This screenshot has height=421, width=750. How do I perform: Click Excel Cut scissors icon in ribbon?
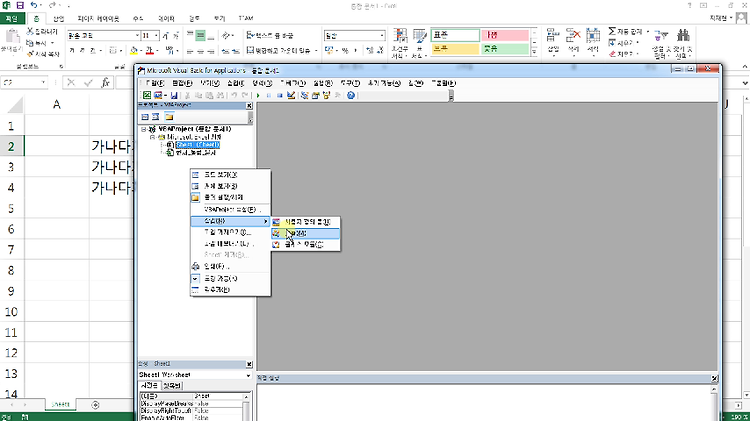pos(30,31)
